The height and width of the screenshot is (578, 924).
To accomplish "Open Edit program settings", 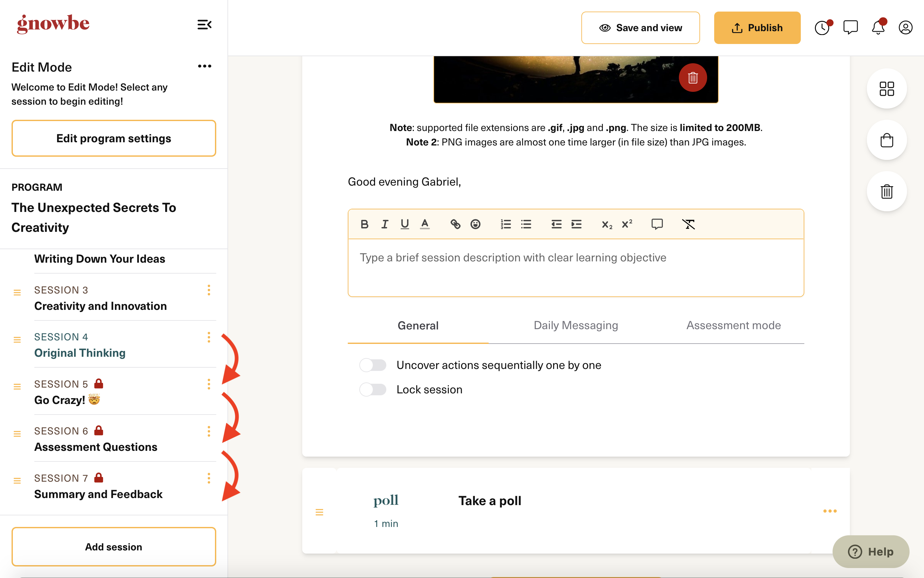I will click(x=114, y=138).
